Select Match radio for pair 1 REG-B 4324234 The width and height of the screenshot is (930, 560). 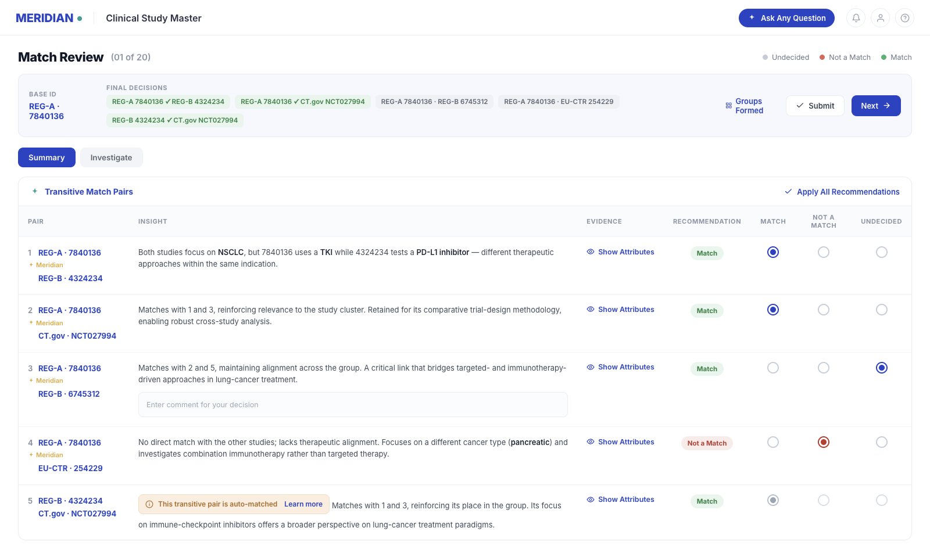click(773, 252)
